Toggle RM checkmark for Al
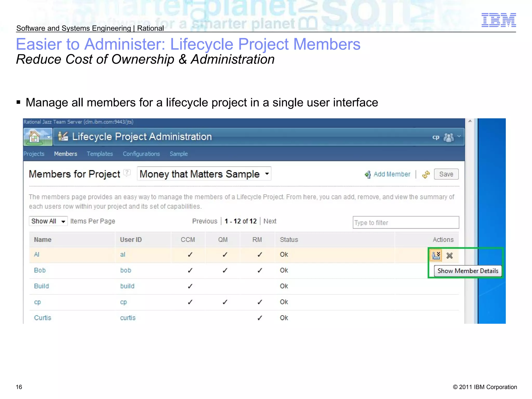Image resolution: width=532 pixels, height=399 pixels. (260, 255)
